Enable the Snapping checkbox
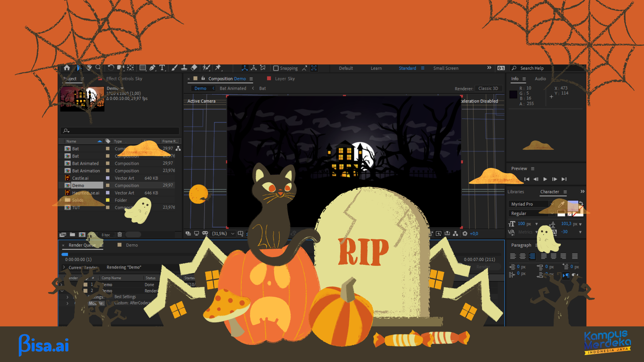644x362 pixels. pyautogui.click(x=276, y=68)
